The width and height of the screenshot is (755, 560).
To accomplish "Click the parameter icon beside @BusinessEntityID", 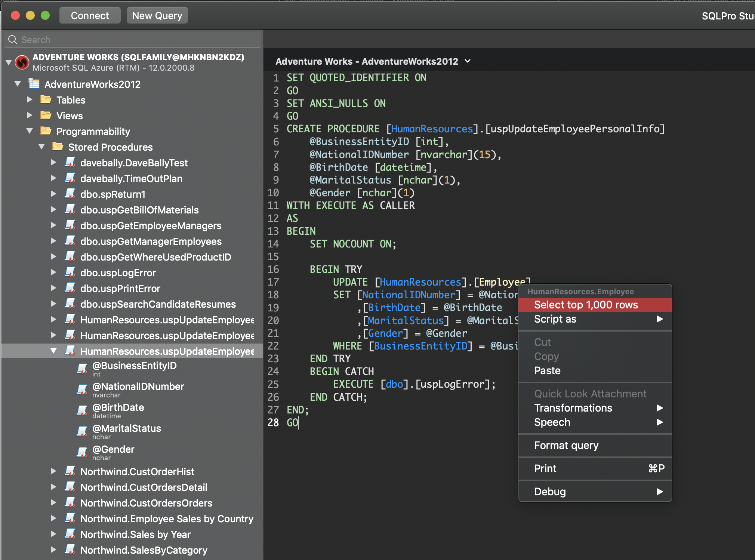I will 82,368.
